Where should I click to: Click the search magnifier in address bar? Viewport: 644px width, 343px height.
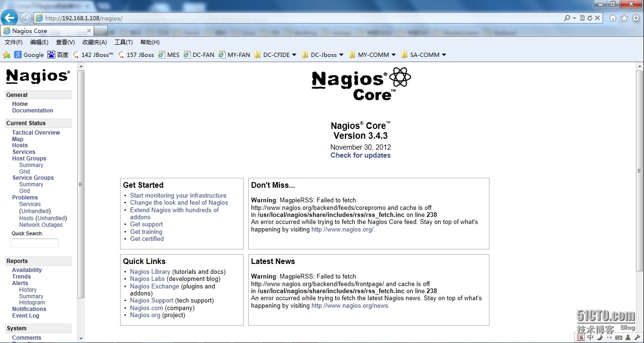(x=567, y=18)
